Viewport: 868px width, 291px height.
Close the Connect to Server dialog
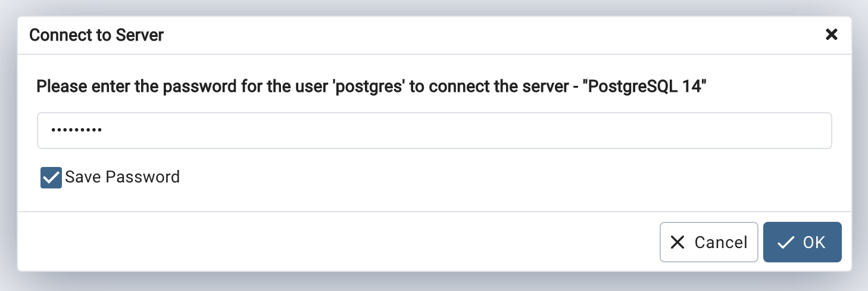(x=831, y=35)
